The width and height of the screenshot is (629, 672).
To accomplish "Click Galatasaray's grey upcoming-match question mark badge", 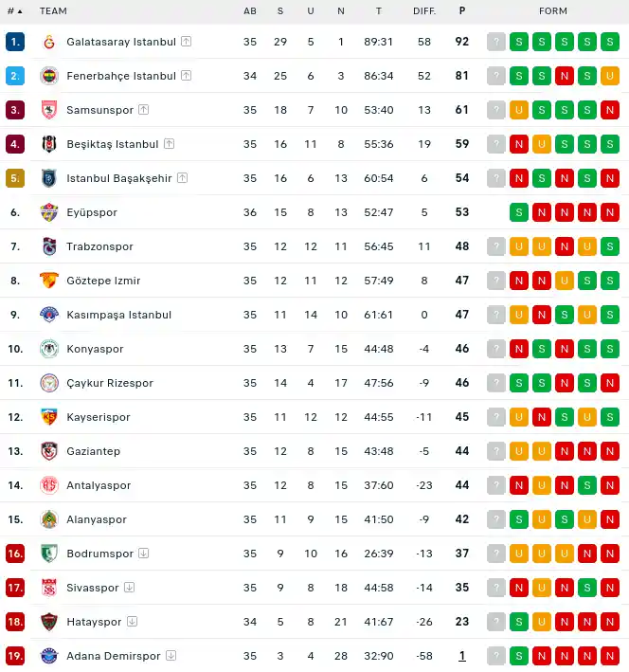I will pyautogui.click(x=496, y=42).
